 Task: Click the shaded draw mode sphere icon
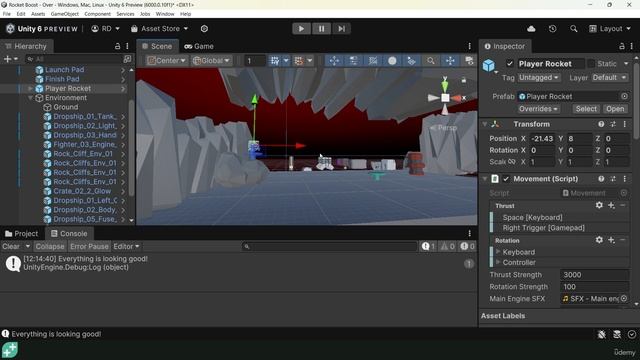click(x=392, y=60)
